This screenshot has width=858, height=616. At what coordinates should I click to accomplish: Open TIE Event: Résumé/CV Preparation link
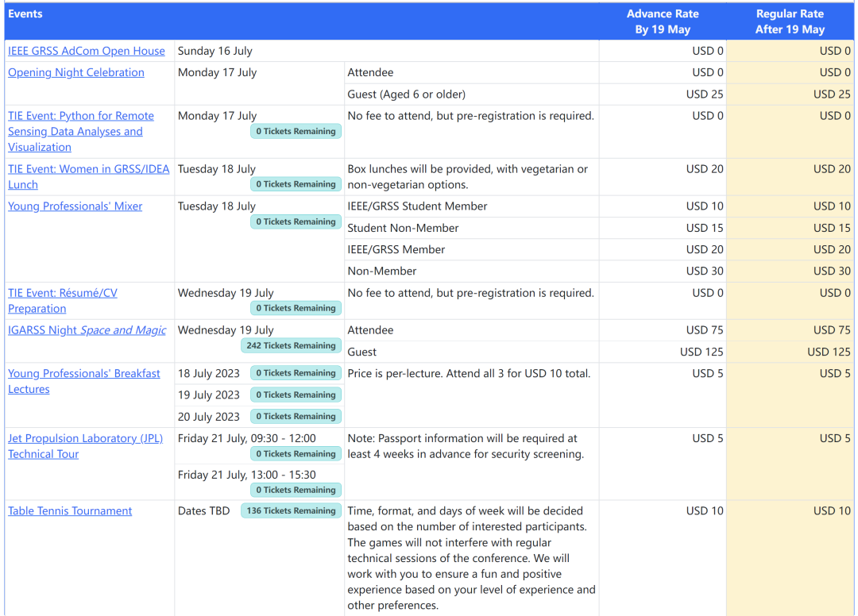click(x=63, y=301)
